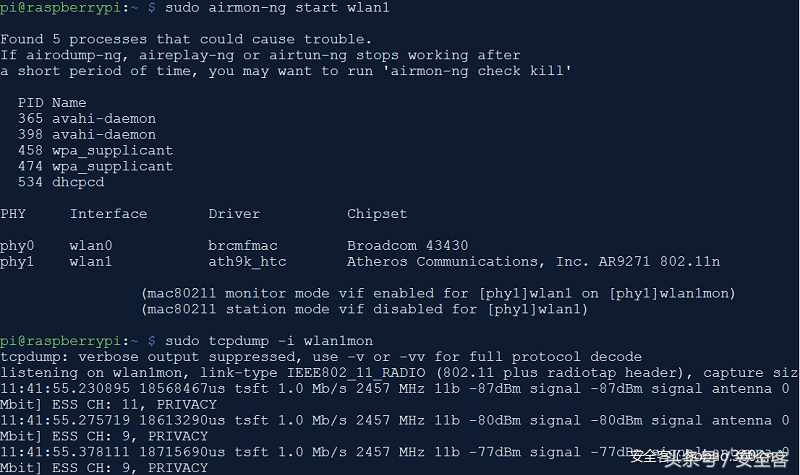The image size is (800, 475).
Task: Click the wpa_supplicant entry with PID 458
Action: pyautogui.click(x=112, y=151)
